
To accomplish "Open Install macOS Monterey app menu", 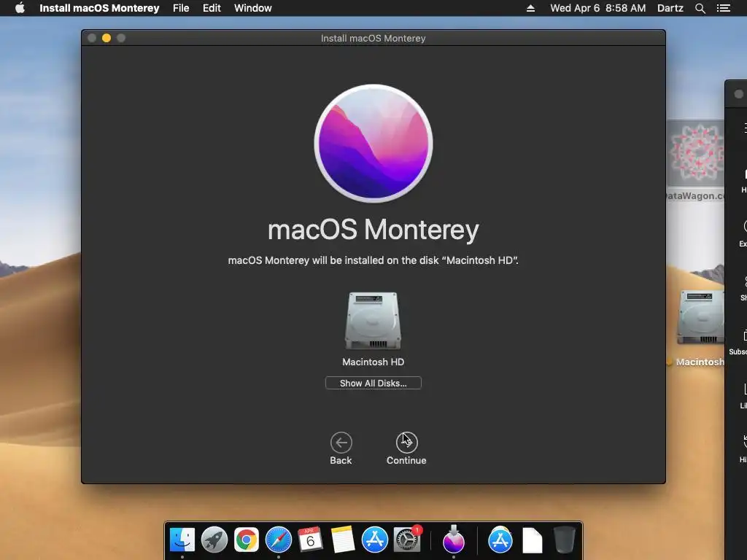I will [99, 8].
